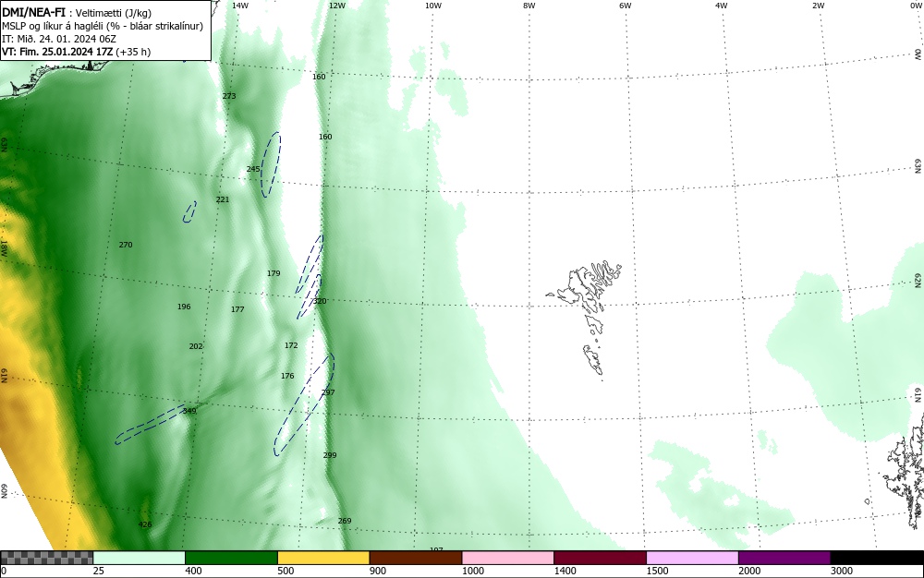Select the map value 270
The width and height of the screenshot is (924, 578).
(126, 245)
